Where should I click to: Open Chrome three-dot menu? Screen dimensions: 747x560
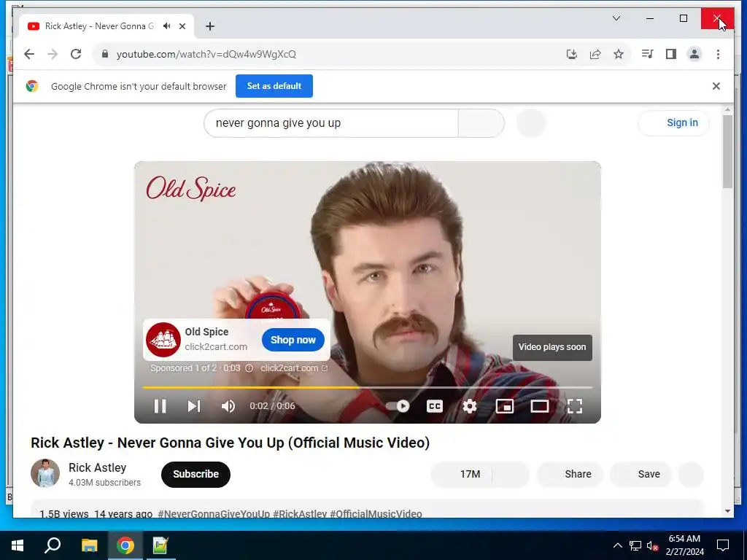tap(718, 54)
